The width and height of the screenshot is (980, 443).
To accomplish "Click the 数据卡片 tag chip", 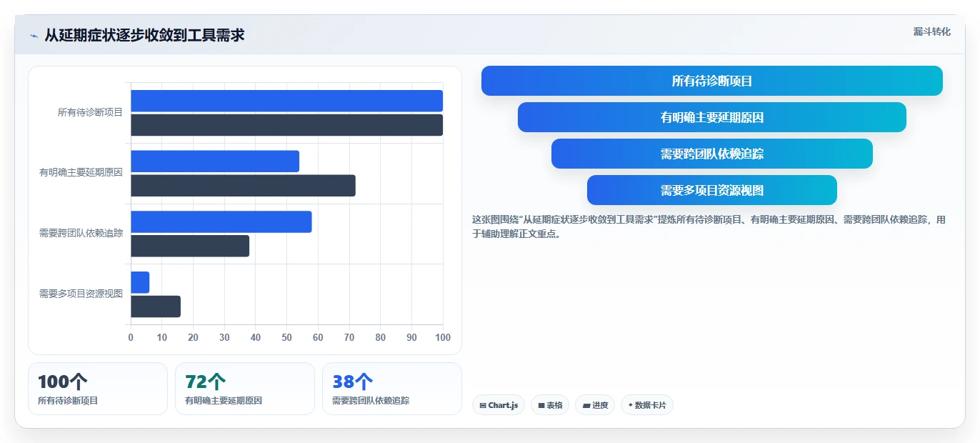I will click(647, 405).
